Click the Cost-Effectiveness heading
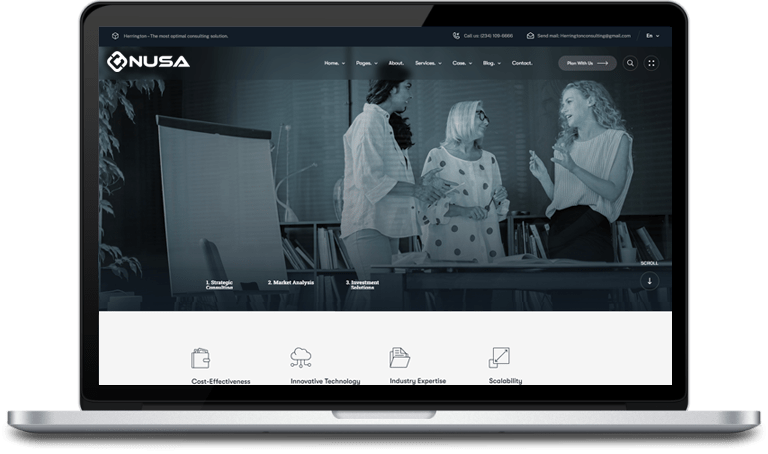The width and height of the screenshot is (768, 454). (x=221, y=381)
